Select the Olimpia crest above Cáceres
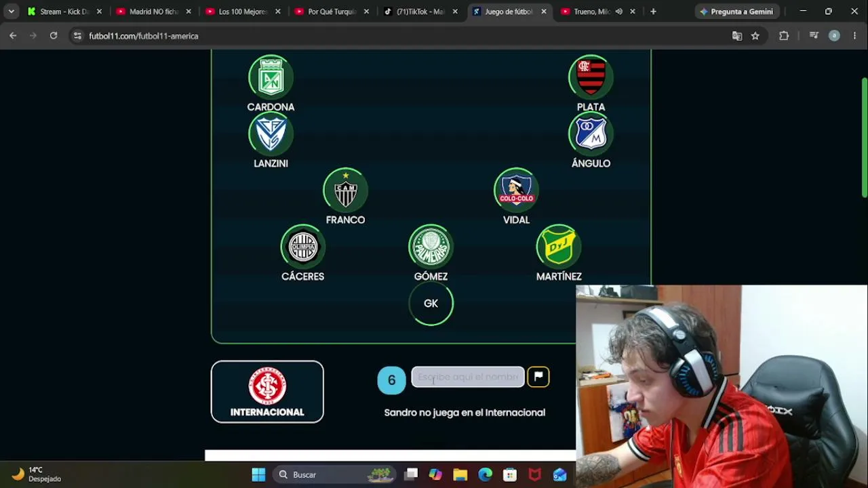Image resolution: width=868 pixels, height=488 pixels. pos(303,247)
